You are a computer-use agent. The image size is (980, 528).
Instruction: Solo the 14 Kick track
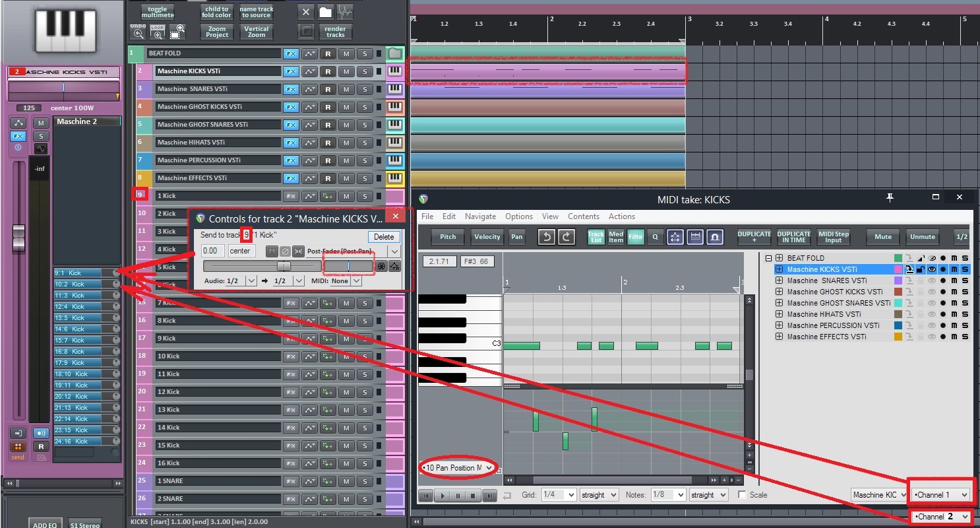(x=365, y=428)
